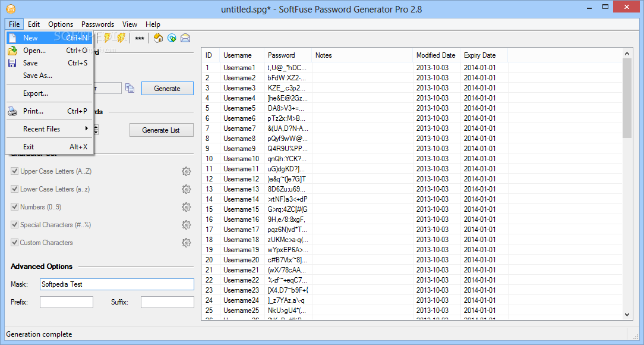This screenshot has width=644, height=345.
Task: Toggle Numbers (0..9) checkbox
Action: (x=14, y=207)
